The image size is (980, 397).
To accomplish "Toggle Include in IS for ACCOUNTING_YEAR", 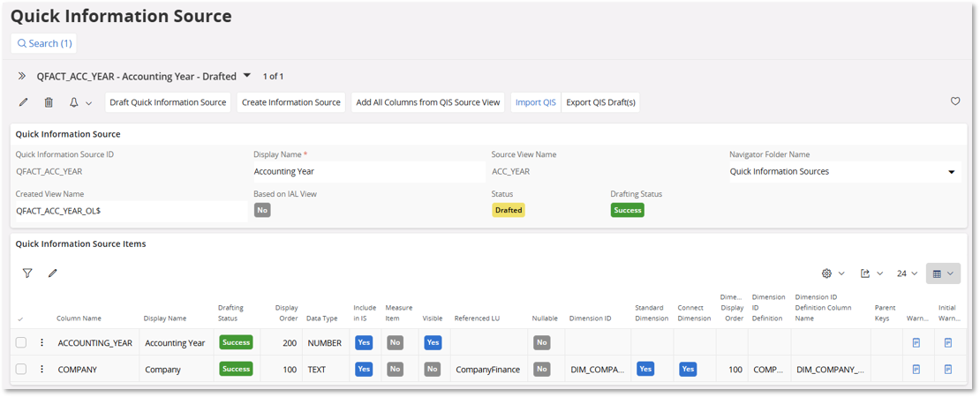I will [x=364, y=342].
